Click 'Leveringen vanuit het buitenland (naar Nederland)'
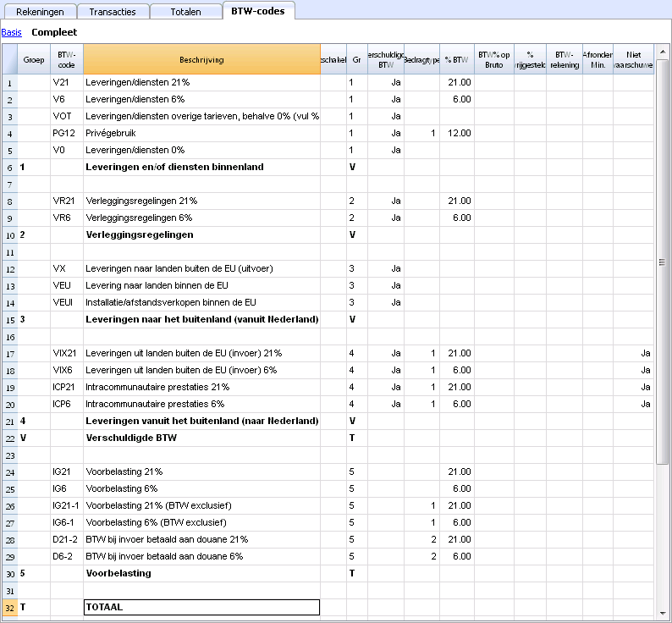 tap(202, 421)
